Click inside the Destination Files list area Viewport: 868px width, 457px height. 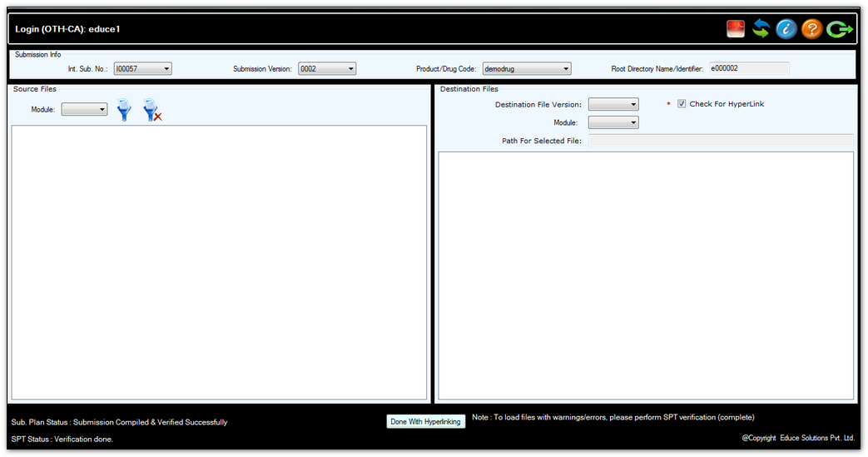pyautogui.click(x=645, y=275)
